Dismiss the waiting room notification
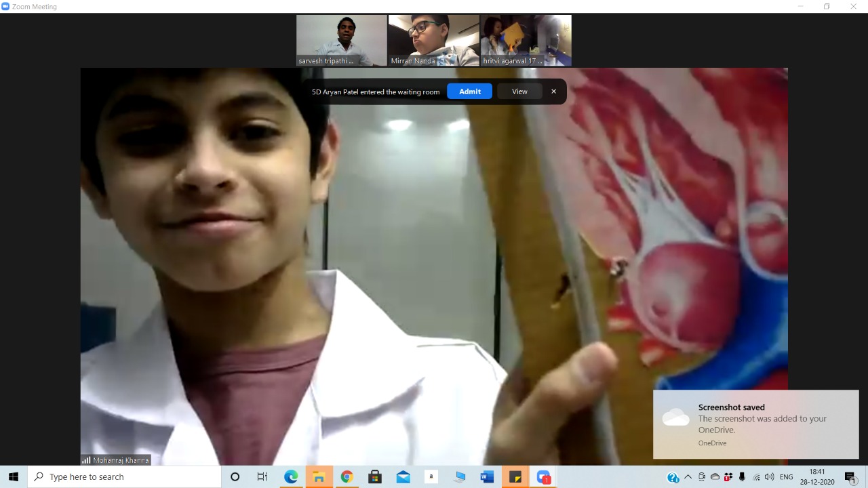The height and width of the screenshot is (488, 868). pyautogui.click(x=553, y=91)
